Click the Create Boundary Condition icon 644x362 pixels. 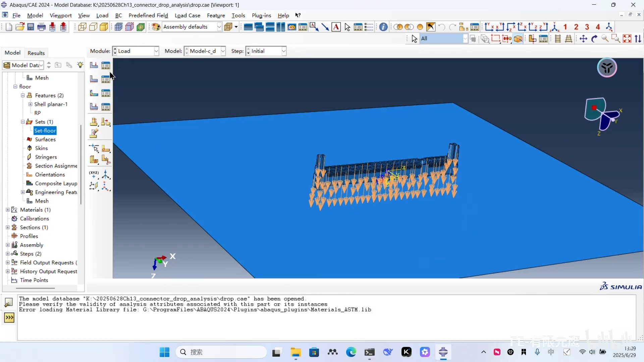pos(94,79)
